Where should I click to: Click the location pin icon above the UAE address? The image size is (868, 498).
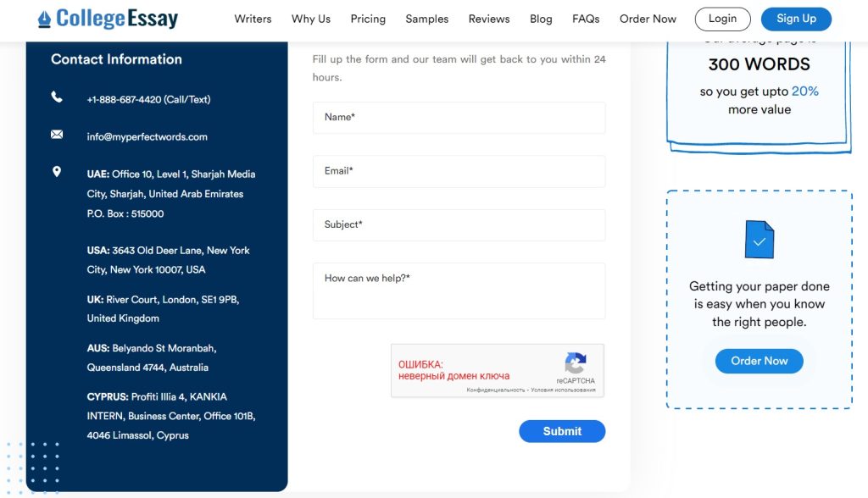(56, 171)
